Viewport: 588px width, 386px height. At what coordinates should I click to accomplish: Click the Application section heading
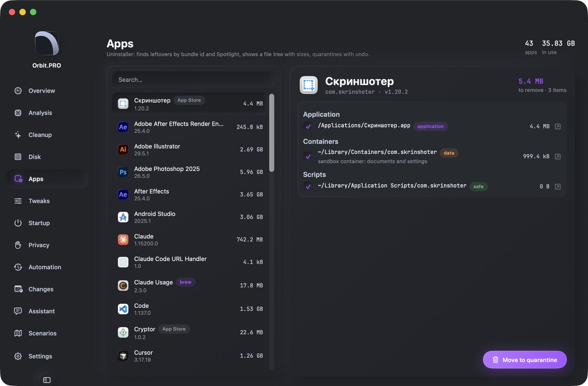point(321,114)
